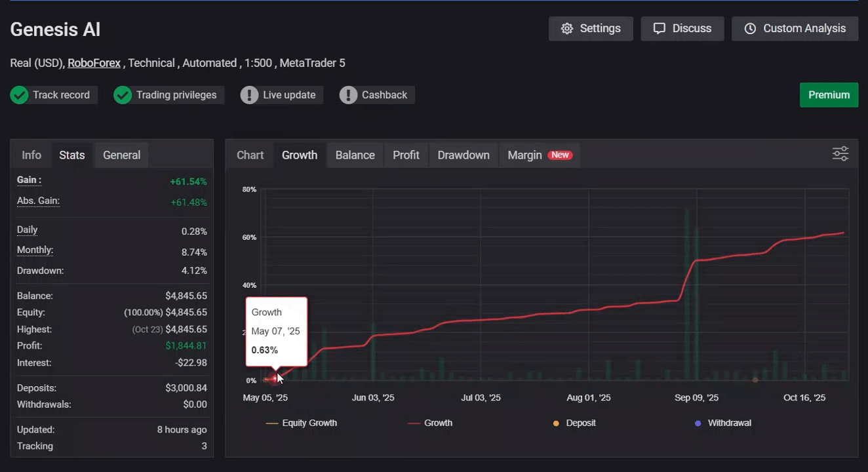
Task: Select the Stats tab
Action: click(72, 155)
